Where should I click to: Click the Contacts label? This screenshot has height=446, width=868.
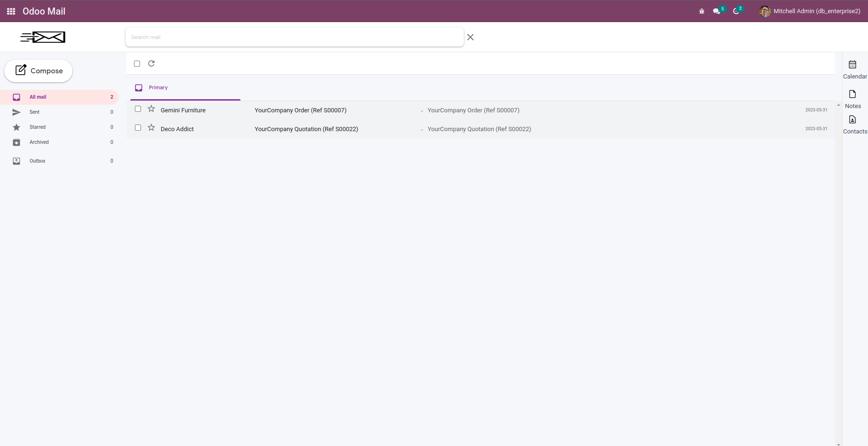click(x=855, y=132)
